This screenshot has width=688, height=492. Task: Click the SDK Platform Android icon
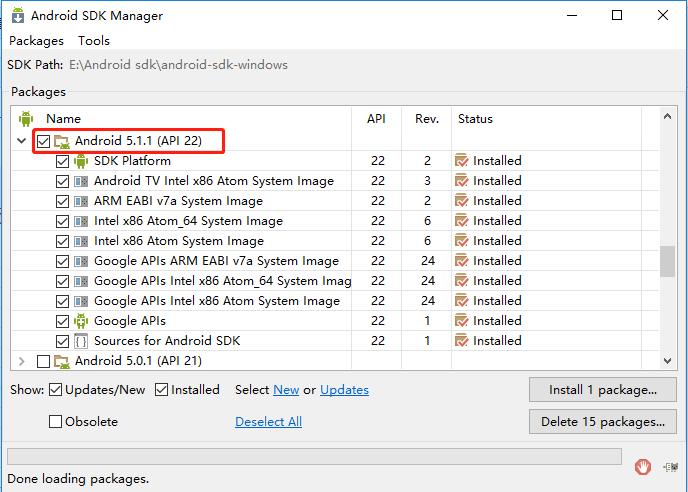[x=81, y=161]
